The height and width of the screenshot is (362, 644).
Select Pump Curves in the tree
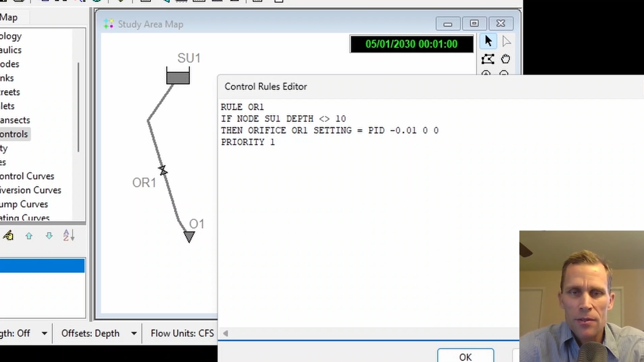point(24,204)
